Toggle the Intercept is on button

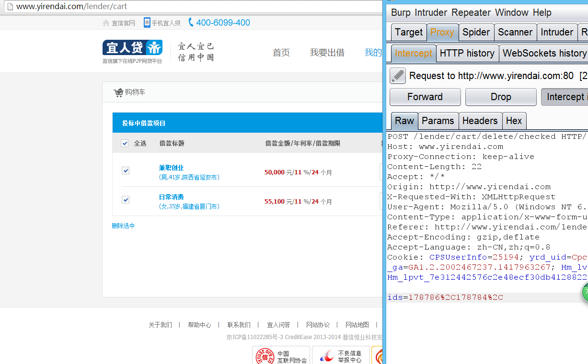[565, 97]
